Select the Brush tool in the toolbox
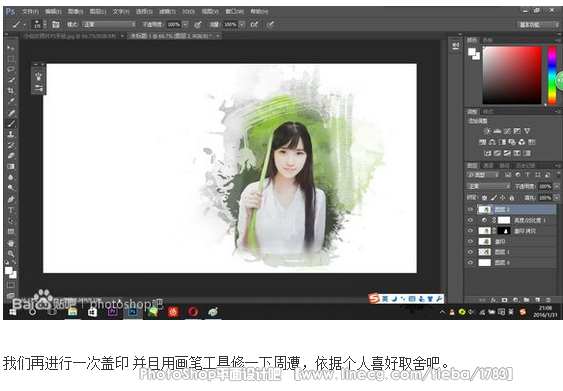Viewport: 563px width, 391px height. tap(11, 124)
